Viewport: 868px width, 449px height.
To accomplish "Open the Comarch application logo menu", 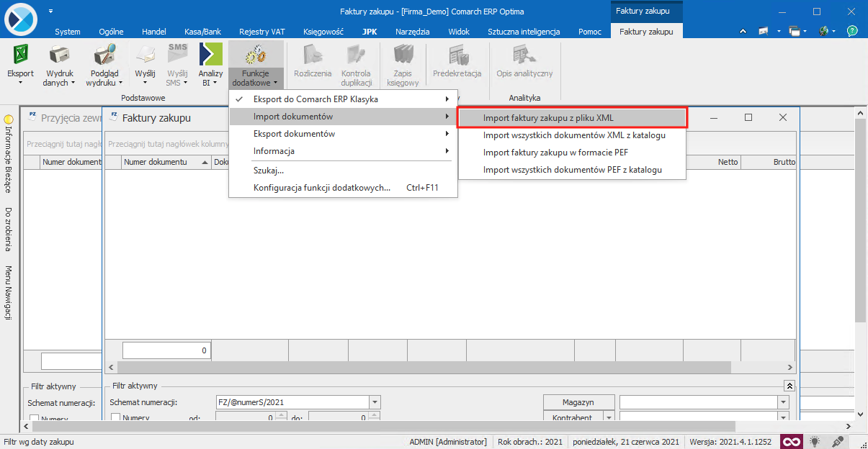I will tap(19, 19).
